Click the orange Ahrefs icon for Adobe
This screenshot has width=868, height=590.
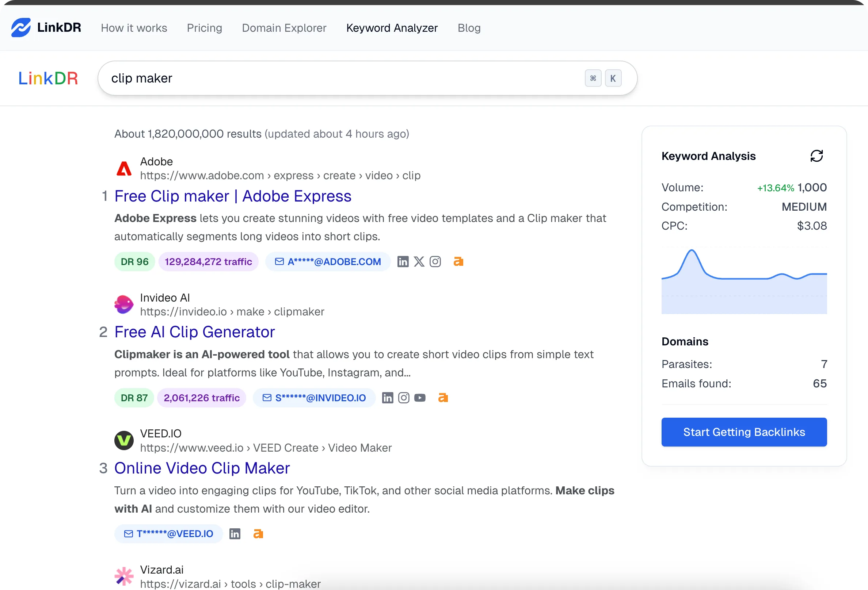458,262
